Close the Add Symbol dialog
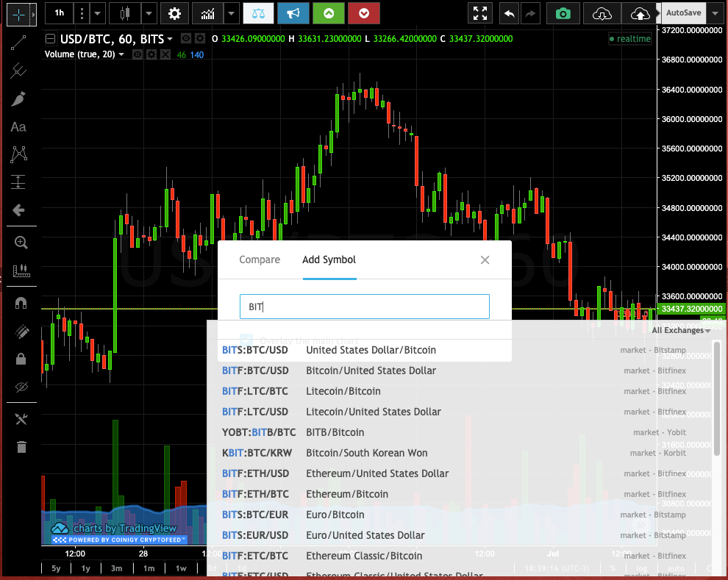 485,259
